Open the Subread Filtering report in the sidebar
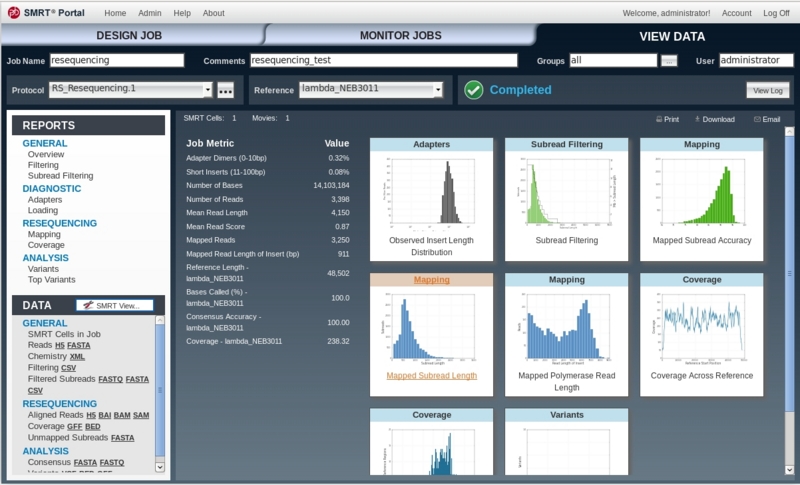The height and width of the screenshot is (485, 800). click(60, 175)
